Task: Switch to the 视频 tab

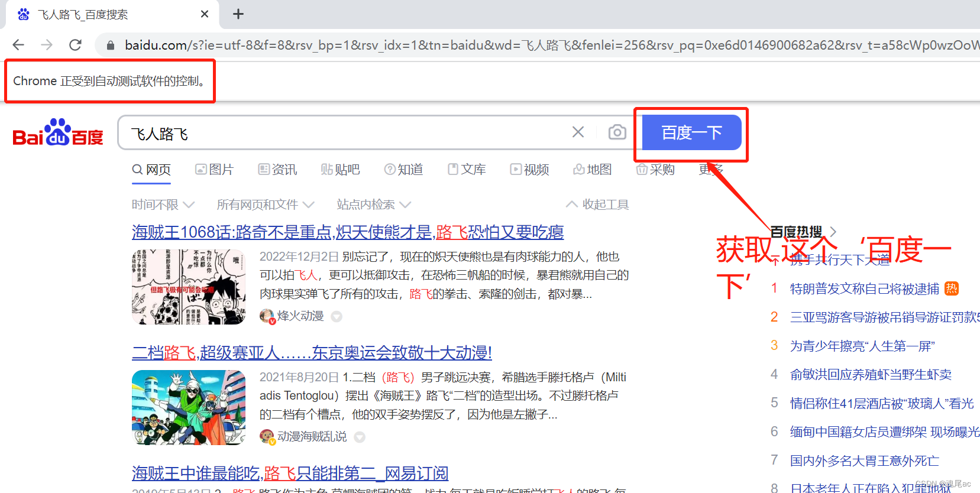Action: pyautogui.click(x=530, y=170)
